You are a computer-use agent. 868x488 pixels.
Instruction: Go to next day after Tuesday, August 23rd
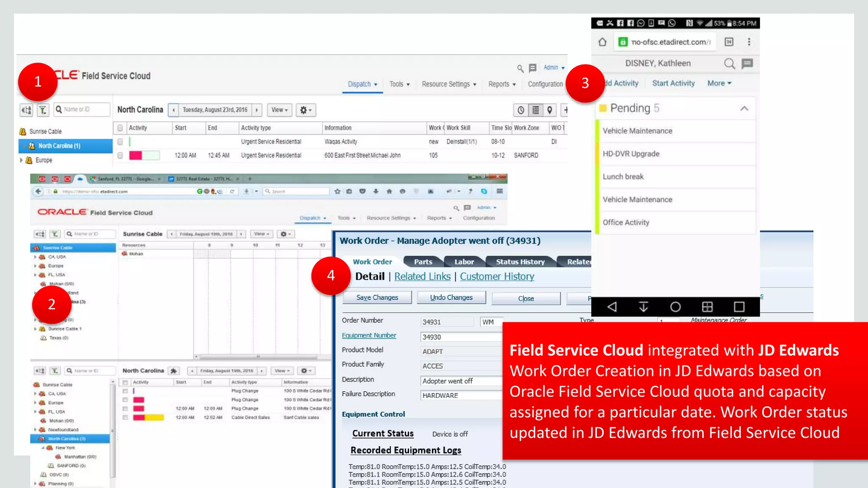coord(257,110)
